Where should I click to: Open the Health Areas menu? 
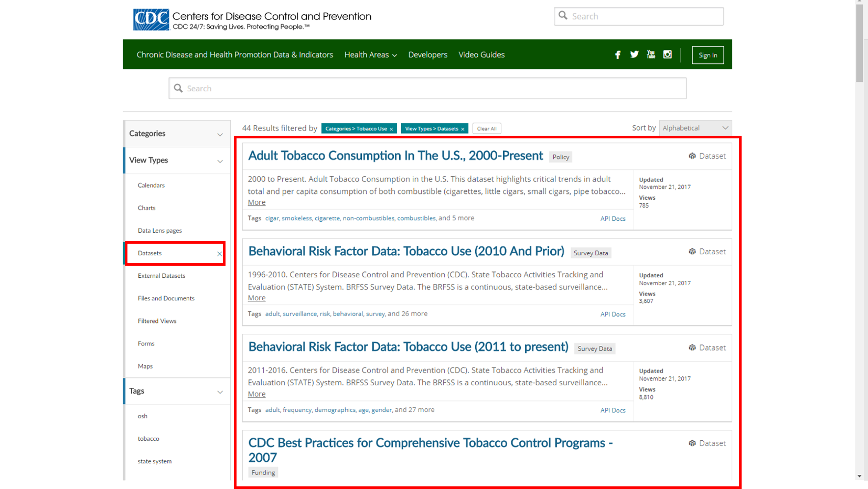click(370, 55)
